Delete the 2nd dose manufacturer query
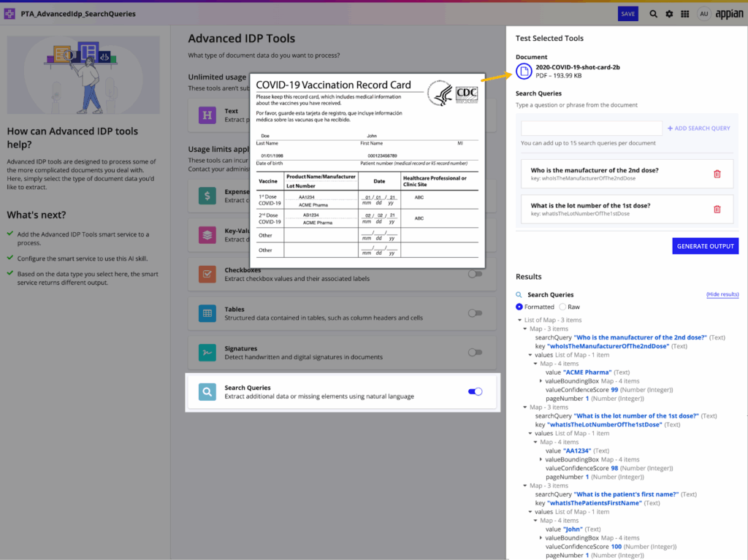 [717, 174]
